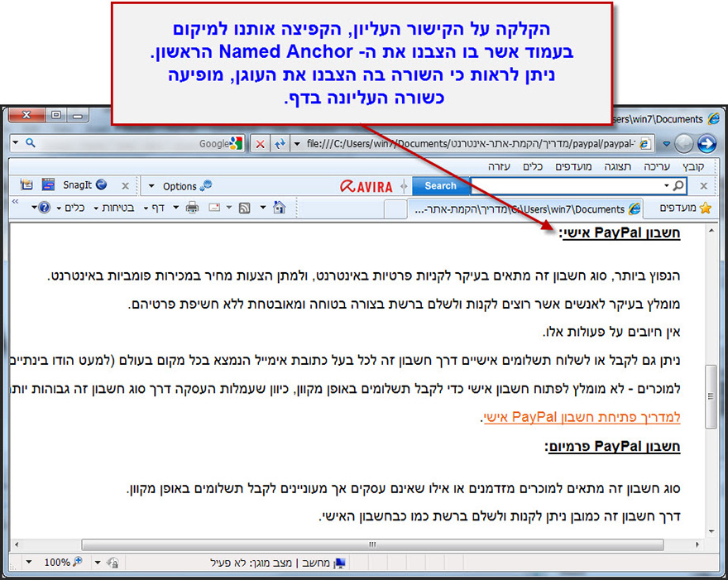
Task: Open the Print dropdown arrow
Action: point(176,207)
